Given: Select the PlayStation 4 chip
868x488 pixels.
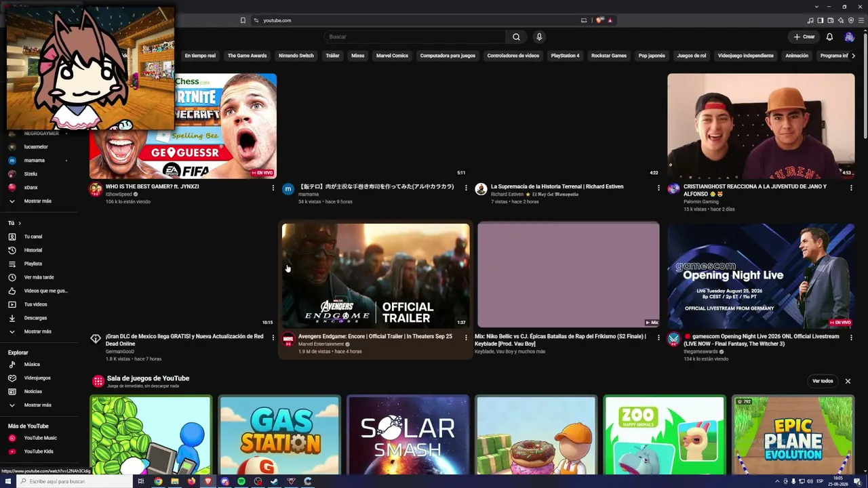Looking at the screenshot, I should tap(565, 56).
